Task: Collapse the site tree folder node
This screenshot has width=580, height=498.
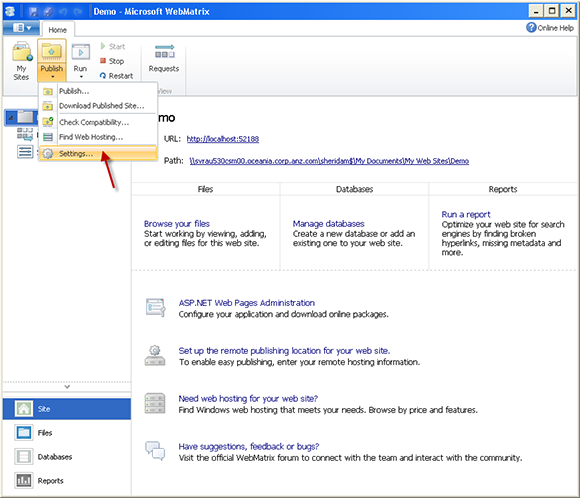Action: [x=11, y=118]
